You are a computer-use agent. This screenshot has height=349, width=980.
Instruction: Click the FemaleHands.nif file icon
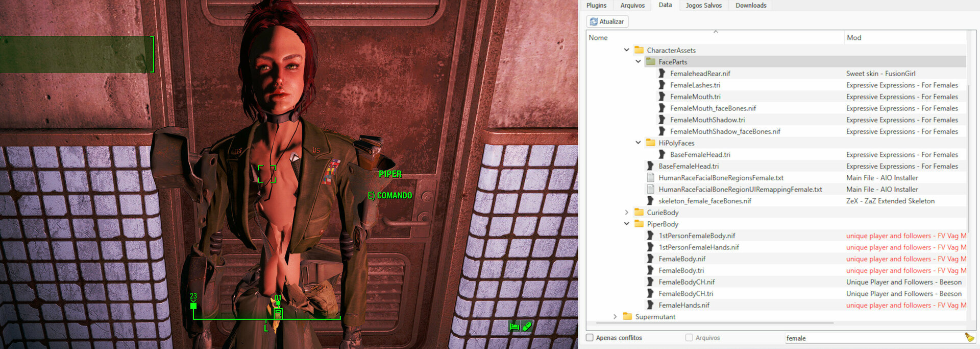click(650, 305)
